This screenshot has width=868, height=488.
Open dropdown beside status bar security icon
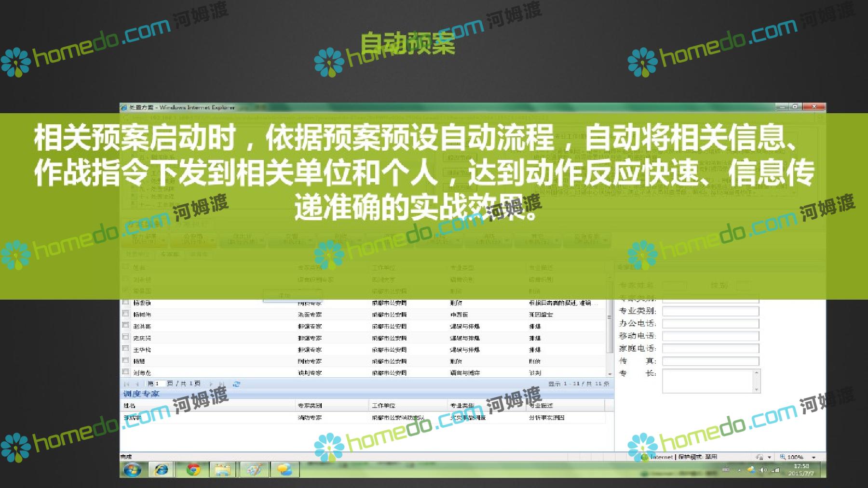[769, 457]
